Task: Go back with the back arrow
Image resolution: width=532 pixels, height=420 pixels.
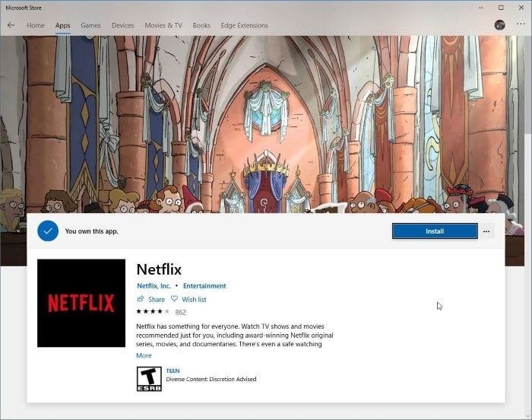Action: point(11,25)
